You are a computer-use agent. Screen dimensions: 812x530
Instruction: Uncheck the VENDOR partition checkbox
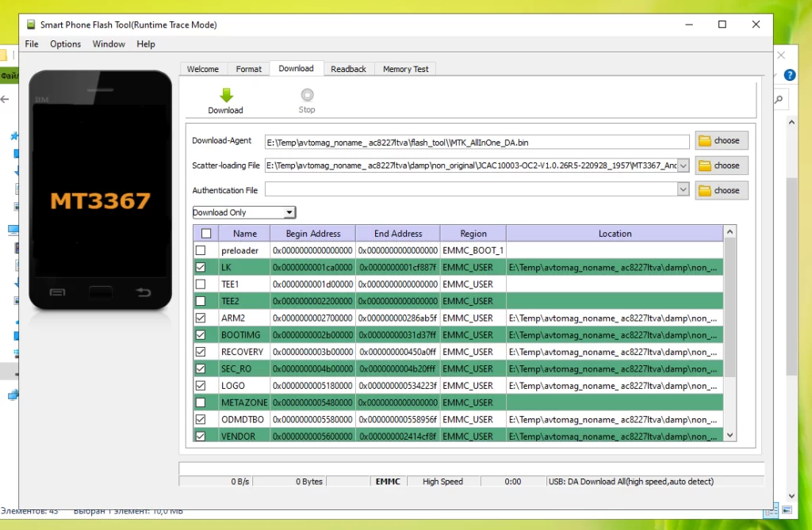click(201, 436)
